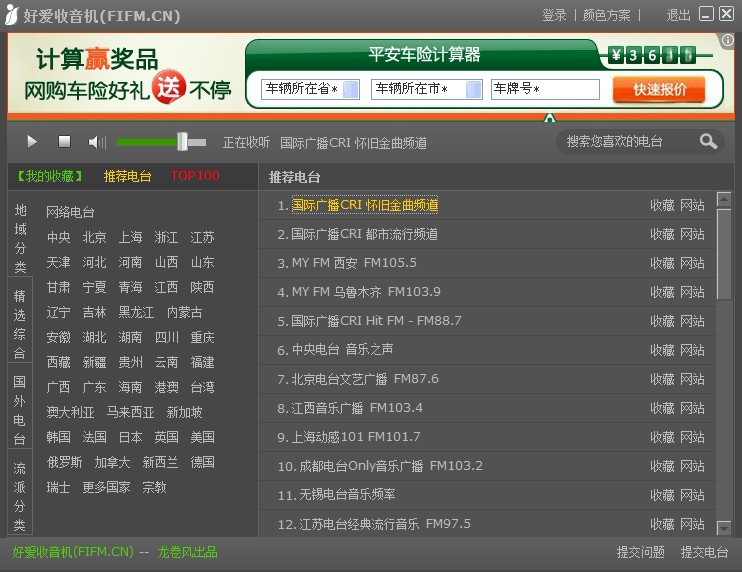Open 网站 link for 上海动感101 FM101.7
Viewport: 742px width, 572px height.
click(x=692, y=437)
